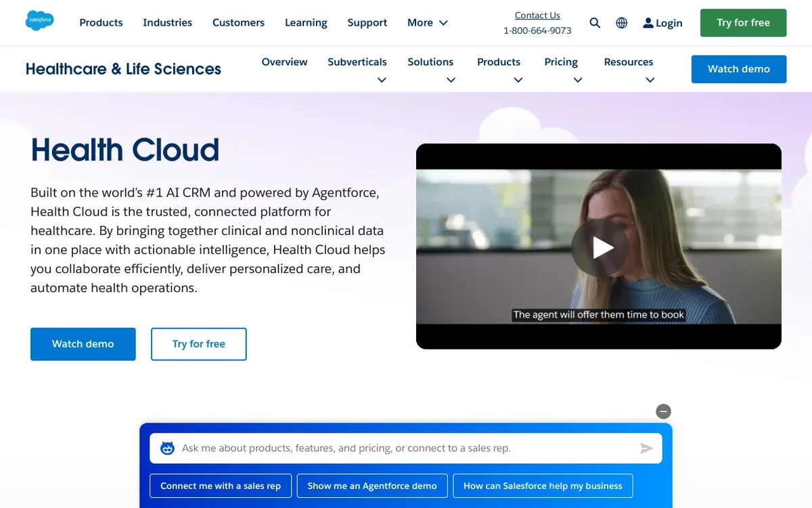Go to the Overview tab
The height and width of the screenshot is (508, 812).
284,62
